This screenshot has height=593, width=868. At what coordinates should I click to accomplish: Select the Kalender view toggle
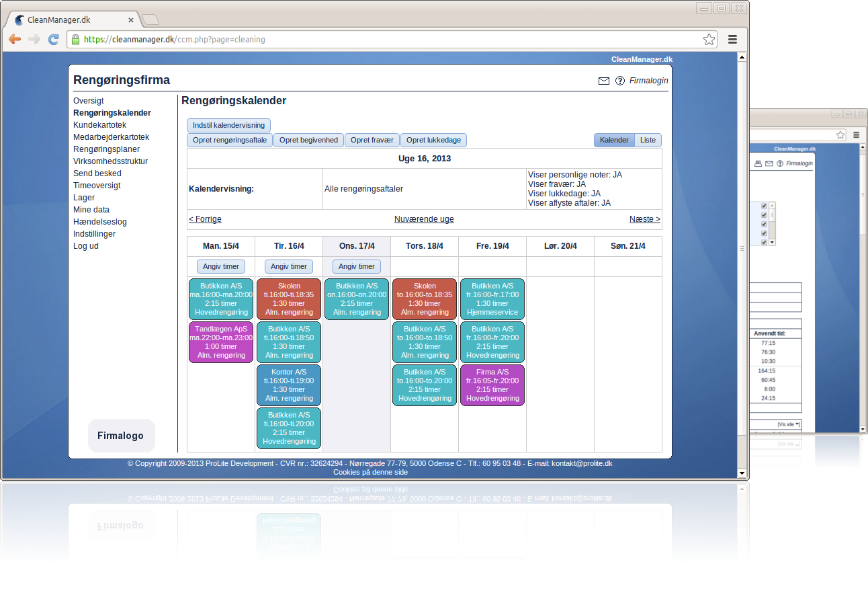(x=614, y=141)
